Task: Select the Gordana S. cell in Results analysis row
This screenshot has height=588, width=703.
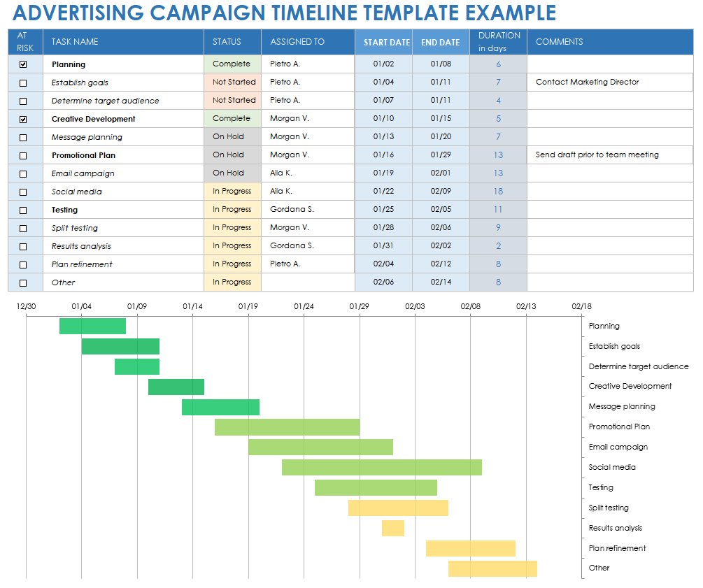Action: [292, 246]
